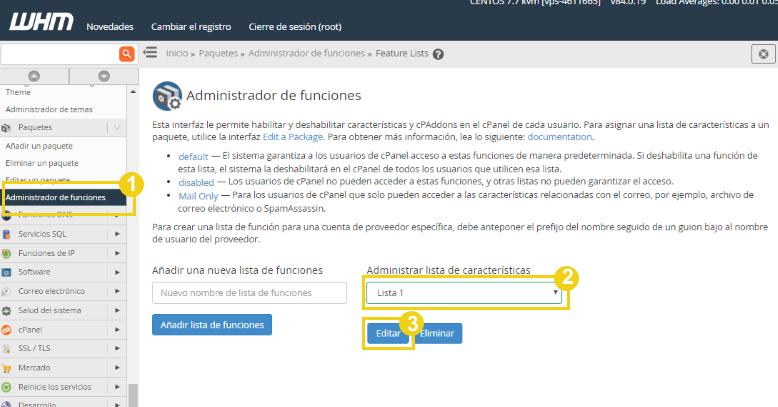Click the Correo electrónico icon

point(6,291)
